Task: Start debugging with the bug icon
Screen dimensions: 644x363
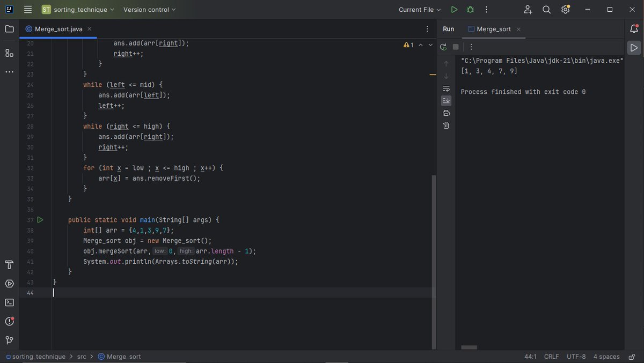Action: 470,10
